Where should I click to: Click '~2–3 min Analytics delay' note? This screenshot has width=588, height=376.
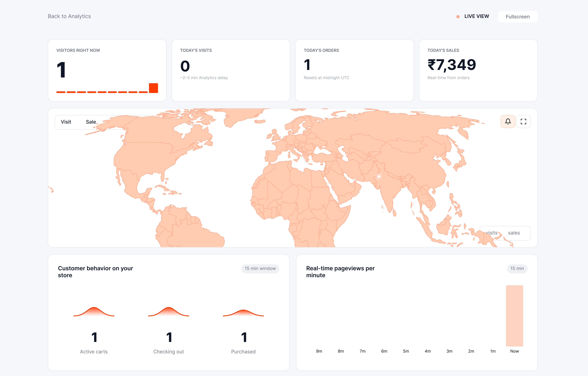coord(204,78)
